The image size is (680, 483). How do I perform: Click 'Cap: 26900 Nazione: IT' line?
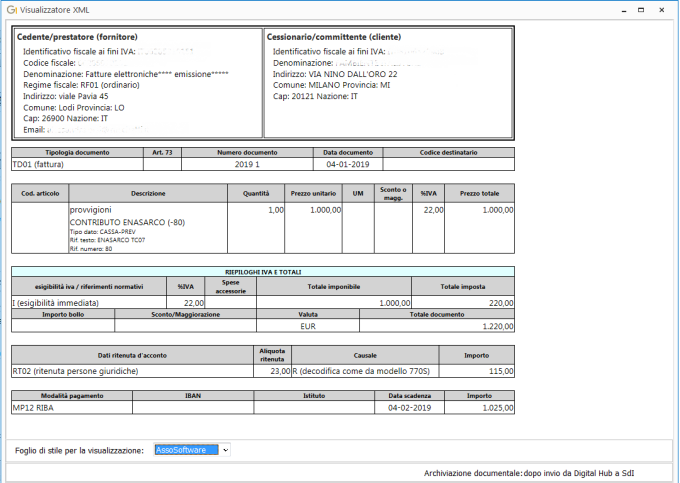click(x=65, y=118)
